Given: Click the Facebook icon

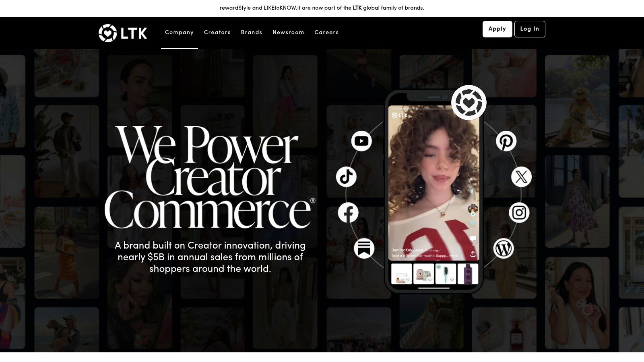Looking at the screenshot, I should (348, 212).
